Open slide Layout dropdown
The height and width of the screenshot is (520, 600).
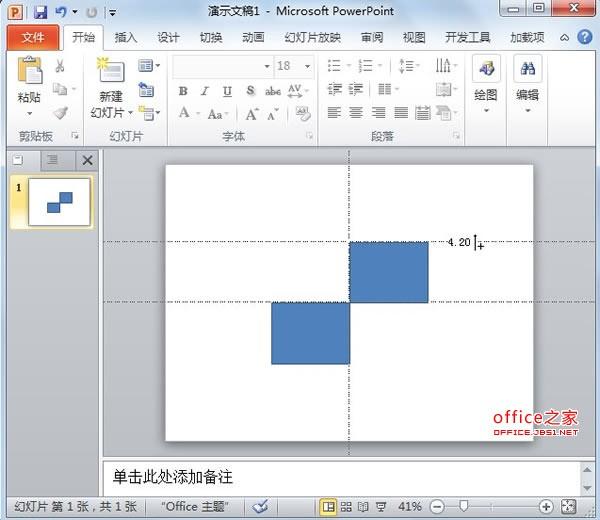tap(149, 66)
